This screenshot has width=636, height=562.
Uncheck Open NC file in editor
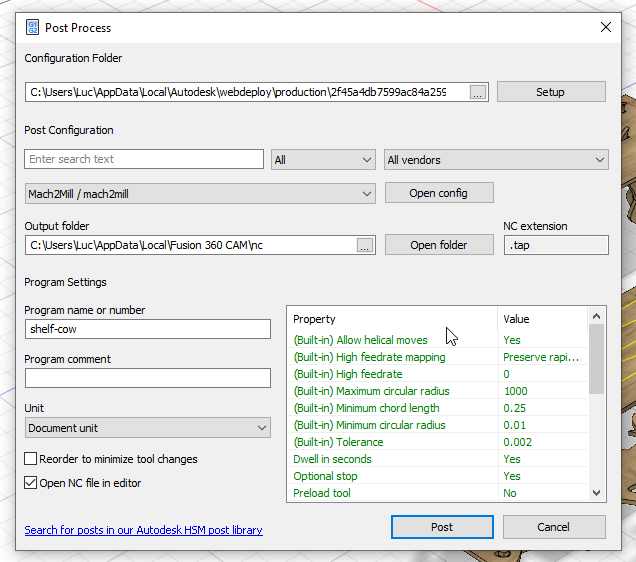coord(32,483)
